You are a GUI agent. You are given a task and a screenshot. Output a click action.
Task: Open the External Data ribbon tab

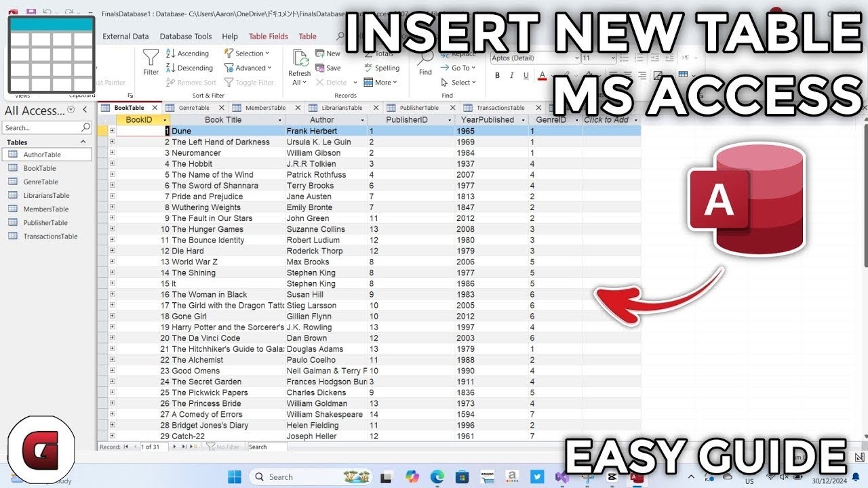(125, 37)
